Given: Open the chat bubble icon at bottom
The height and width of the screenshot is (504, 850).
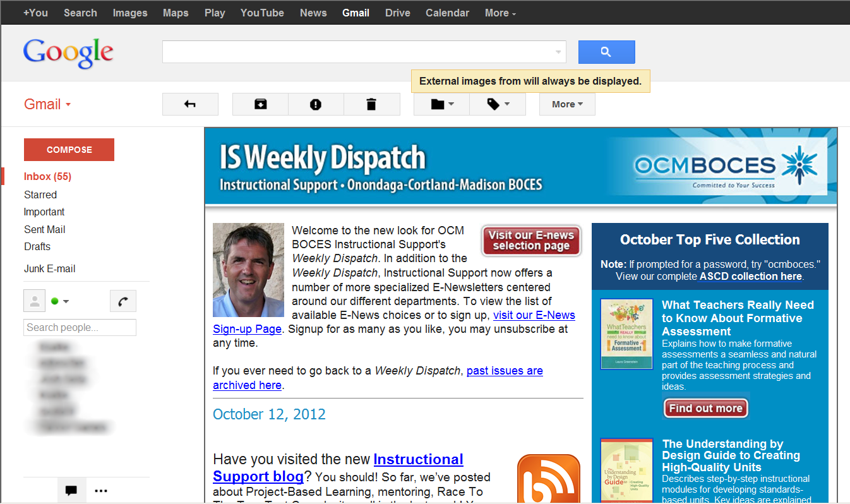Looking at the screenshot, I should coord(71,490).
